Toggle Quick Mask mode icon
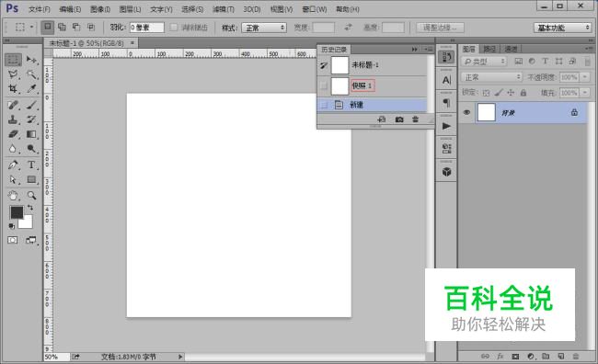598x364 pixels. tap(13, 240)
